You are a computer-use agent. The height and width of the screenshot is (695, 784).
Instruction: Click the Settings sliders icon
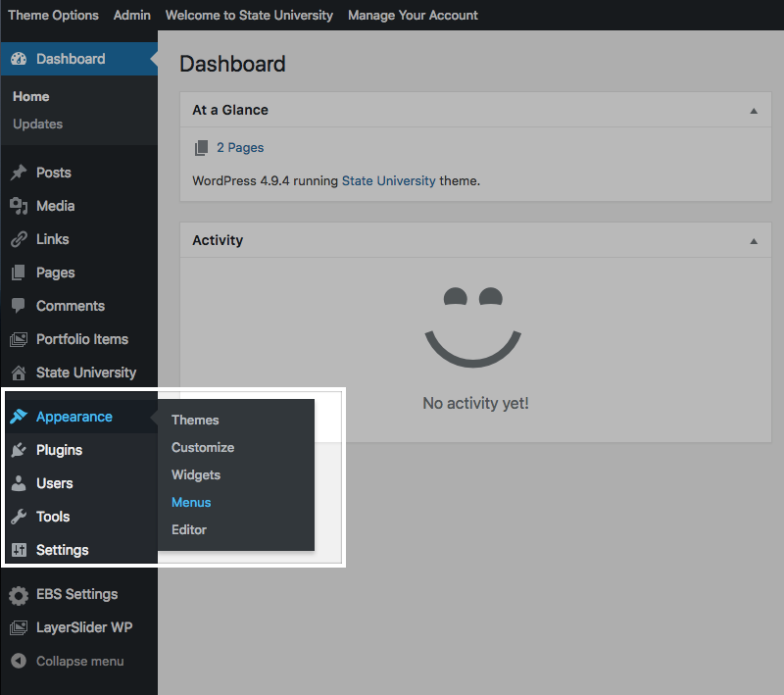point(19,550)
